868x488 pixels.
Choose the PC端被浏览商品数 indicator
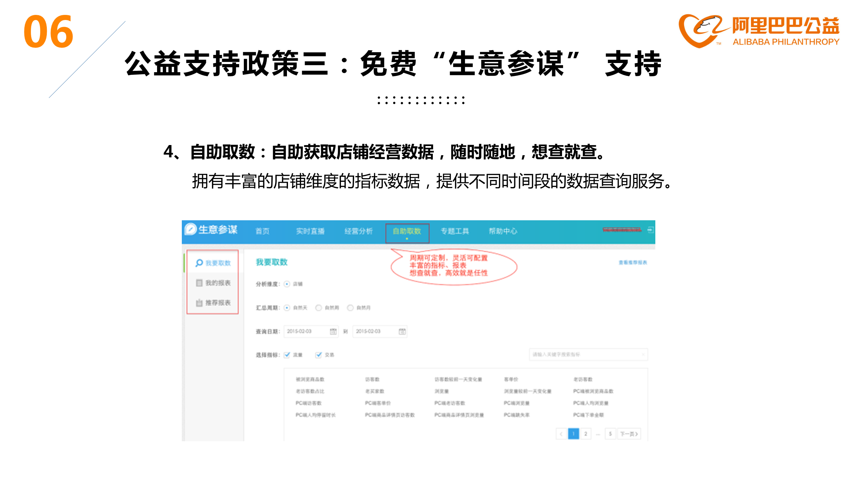(593, 391)
